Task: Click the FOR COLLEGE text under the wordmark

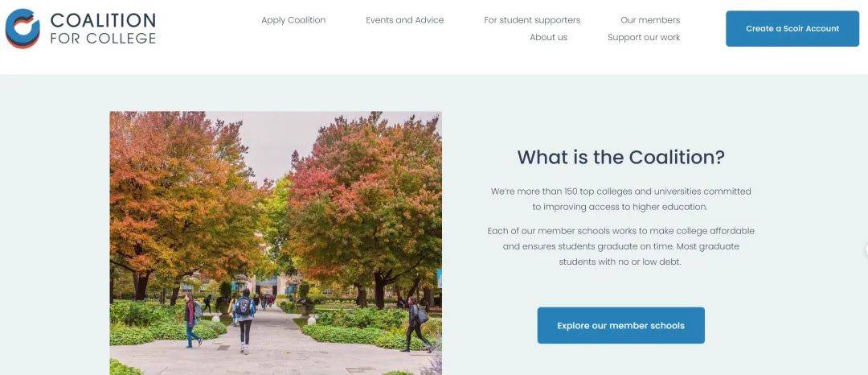Action: [103, 38]
